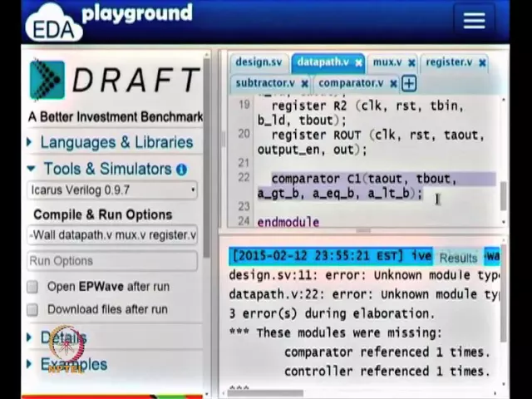The height and width of the screenshot is (399, 532).
Task: Expand the Examples section
Action: [68, 364]
